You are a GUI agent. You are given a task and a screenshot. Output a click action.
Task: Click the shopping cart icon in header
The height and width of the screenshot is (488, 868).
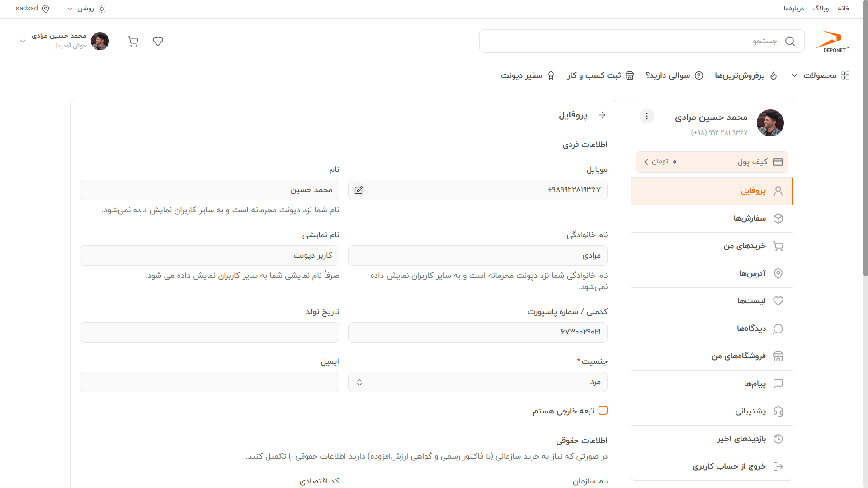133,41
